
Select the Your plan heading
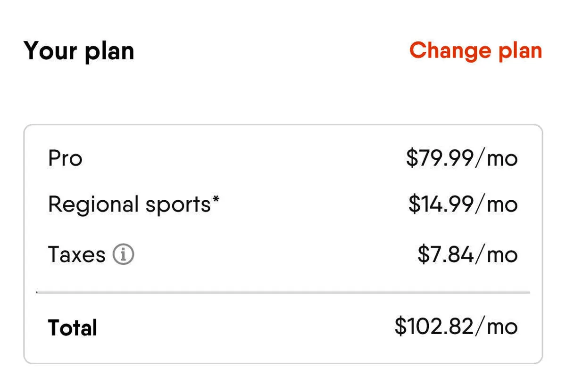(79, 51)
